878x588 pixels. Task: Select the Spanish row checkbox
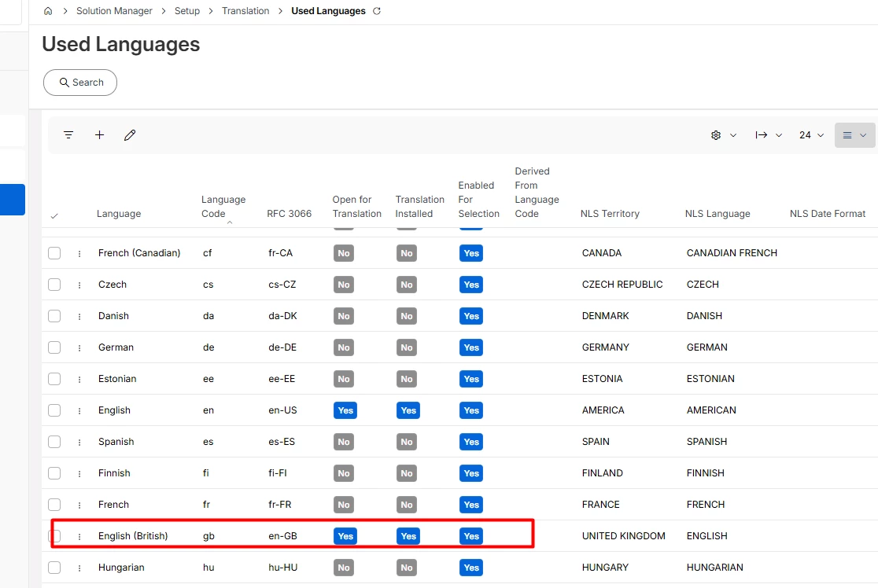click(54, 442)
